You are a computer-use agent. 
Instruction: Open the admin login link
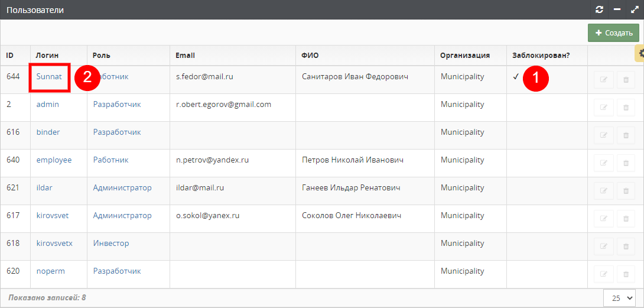click(48, 105)
